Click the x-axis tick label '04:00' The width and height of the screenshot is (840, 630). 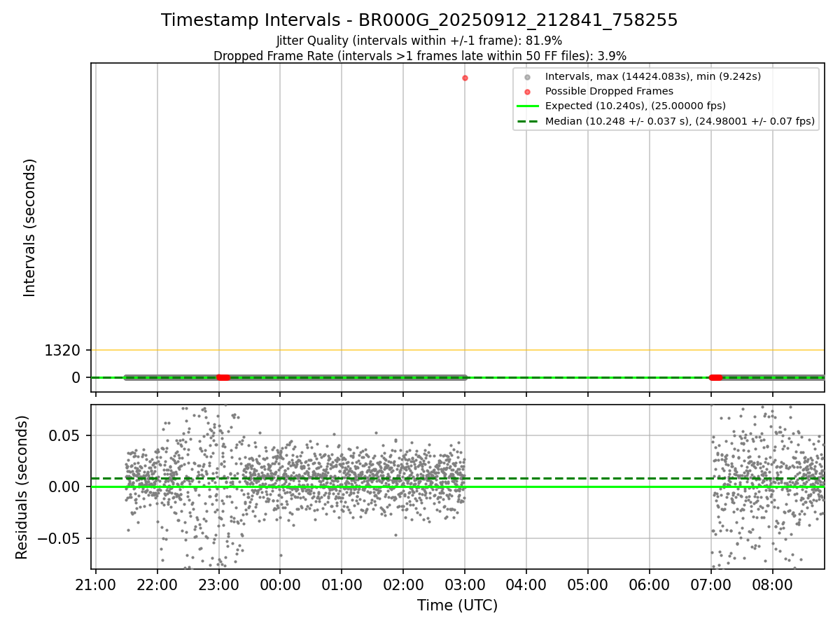pyautogui.click(x=526, y=584)
